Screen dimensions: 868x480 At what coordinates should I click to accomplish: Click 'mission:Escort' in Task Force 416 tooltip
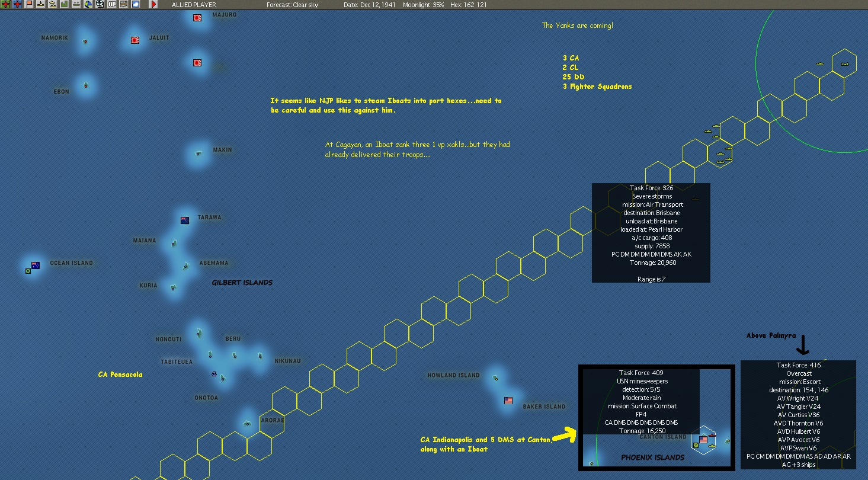(x=799, y=382)
